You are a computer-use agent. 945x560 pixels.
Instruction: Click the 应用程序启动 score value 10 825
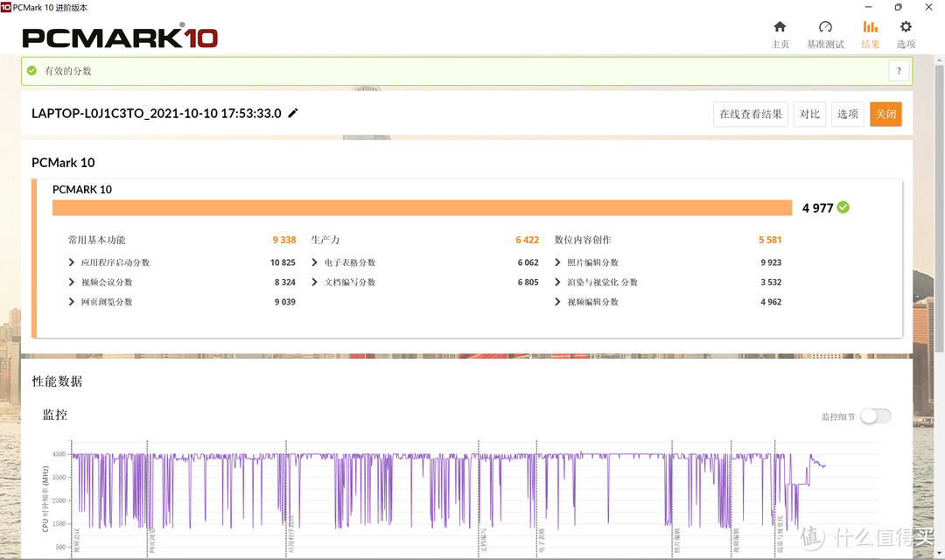click(283, 262)
